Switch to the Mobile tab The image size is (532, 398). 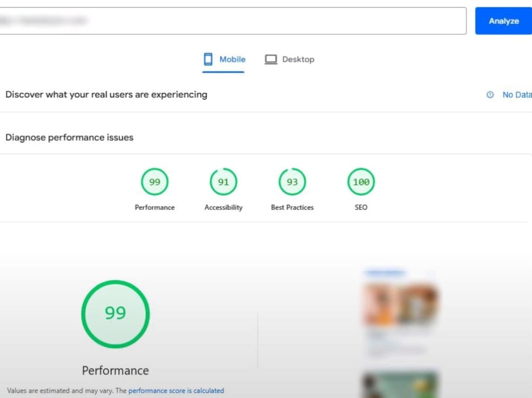click(223, 60)
